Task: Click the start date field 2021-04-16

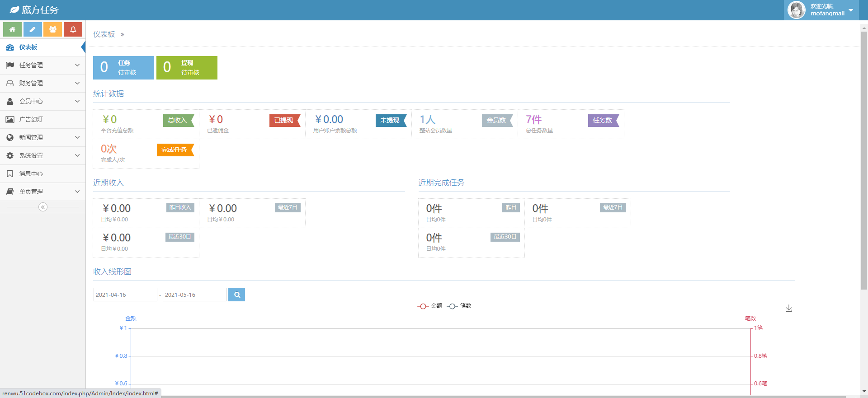Action: [x=125, y=295]
